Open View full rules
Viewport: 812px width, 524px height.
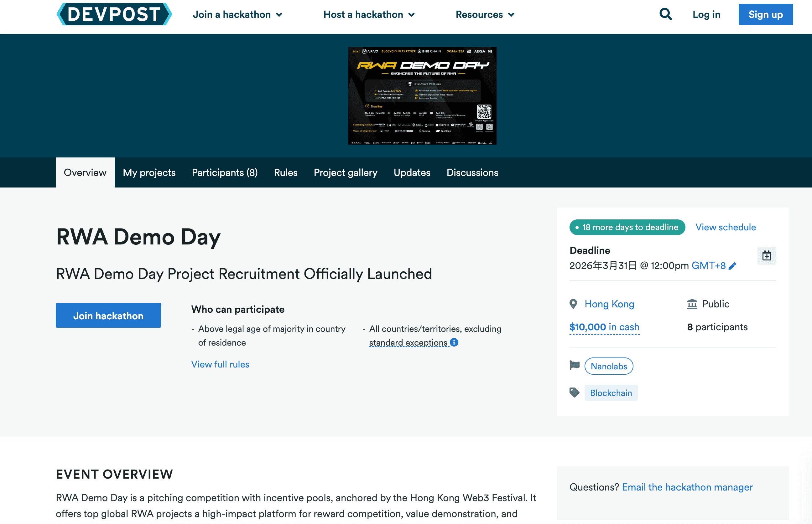tap(220, 364)
